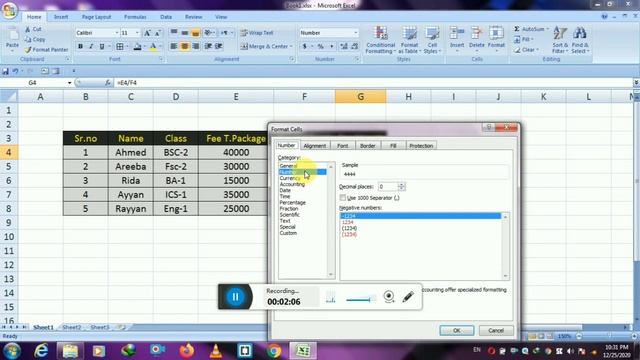Open the Alignment tab in Format Cells
This screenshot has height=360, width=640.
tap(315, 146)
